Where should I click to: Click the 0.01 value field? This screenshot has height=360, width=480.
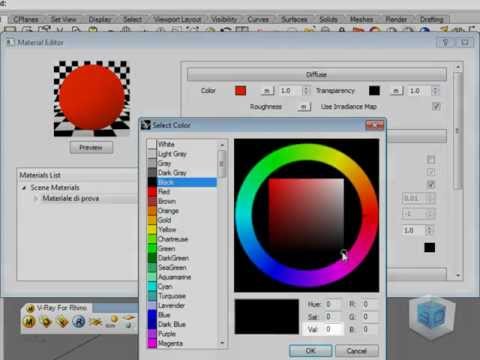point(415,198)
